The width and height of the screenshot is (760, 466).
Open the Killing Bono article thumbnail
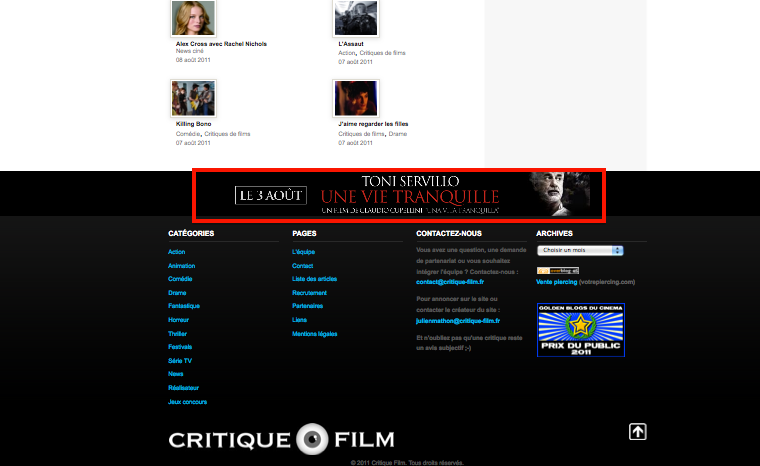point(193,98)
